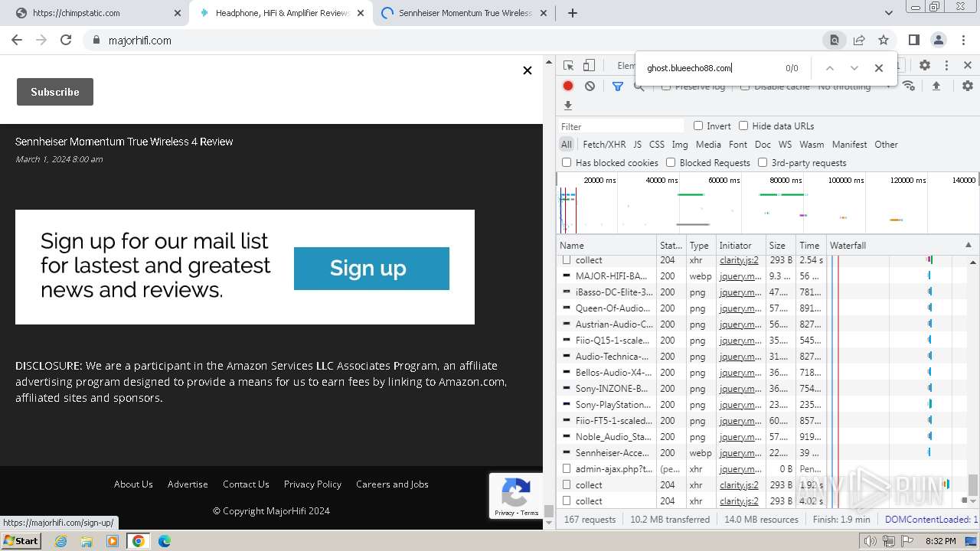Sort requests by Size column
Screen dimensions: 980x551
click(781, 245)
